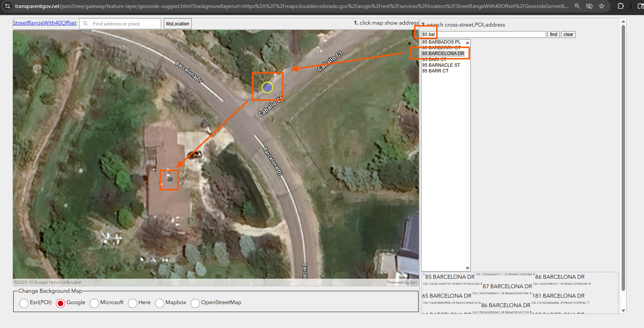This screenshot has height=328, width=644.
Task: Bookmark this page with the star icon
Action: [x=602, y=6]
